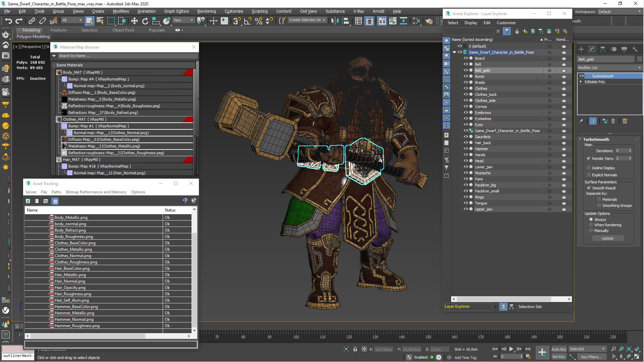
Task: Click Pin Stack icon under modifier stack
Action: [x=581, y=121]
